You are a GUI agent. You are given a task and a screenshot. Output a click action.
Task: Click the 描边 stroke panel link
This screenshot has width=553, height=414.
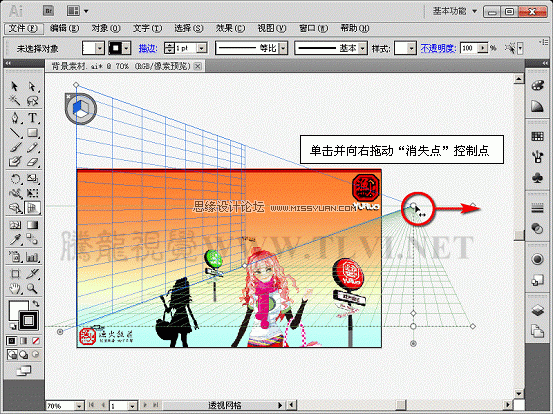148,48
